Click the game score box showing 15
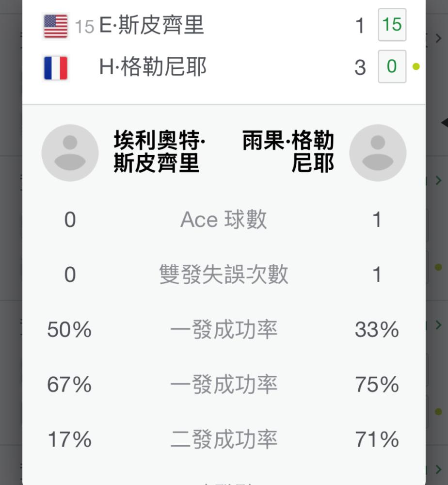 (392, 25)
